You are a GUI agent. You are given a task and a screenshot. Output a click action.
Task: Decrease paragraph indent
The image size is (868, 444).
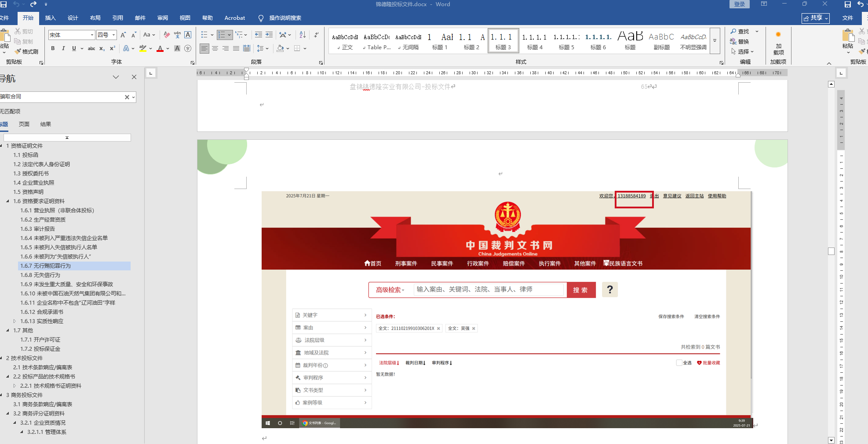tap(259, 35)
